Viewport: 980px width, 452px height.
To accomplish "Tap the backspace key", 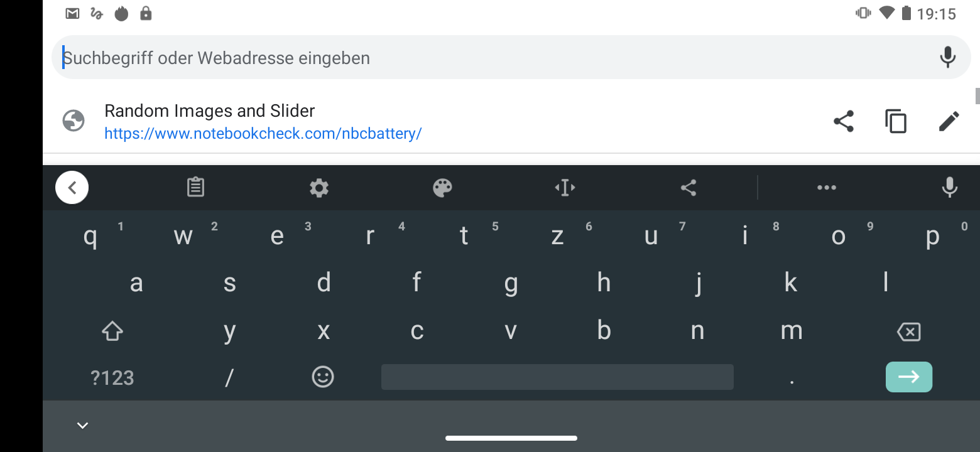I will [908, 331].
